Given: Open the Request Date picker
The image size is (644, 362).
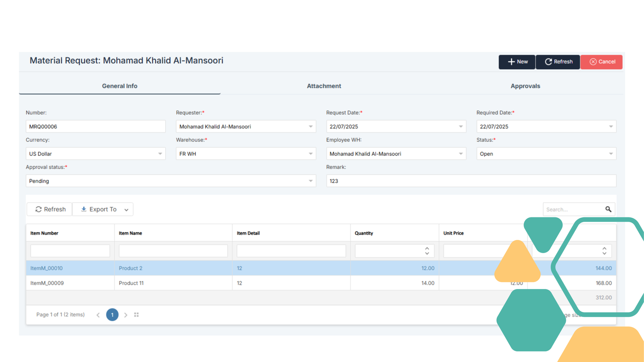Looking at the screenshot, I should [460, 127].
